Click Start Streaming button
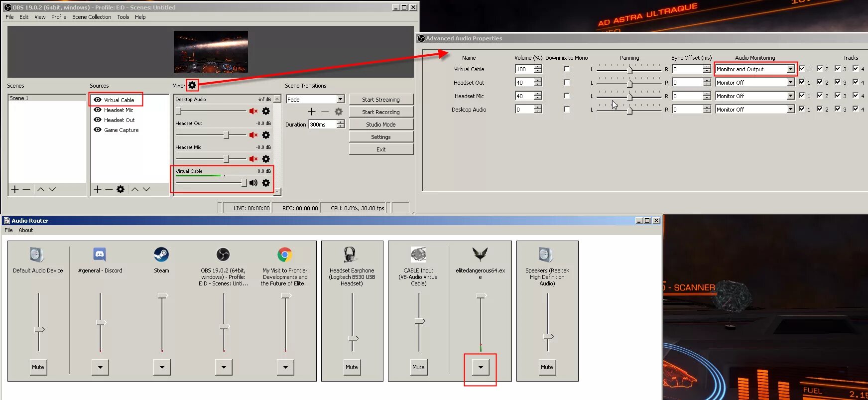Viewport: 868px width, 400px height. 381,100
